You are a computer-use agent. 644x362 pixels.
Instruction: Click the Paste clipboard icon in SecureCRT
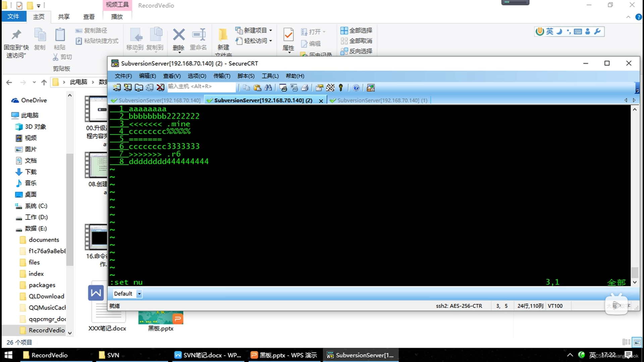257,87
